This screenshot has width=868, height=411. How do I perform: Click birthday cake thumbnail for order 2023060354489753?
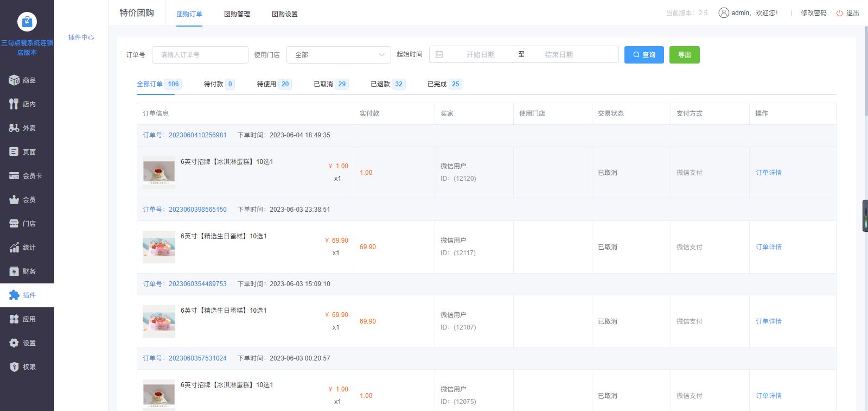pyautogui.click(x=159, y=321)
